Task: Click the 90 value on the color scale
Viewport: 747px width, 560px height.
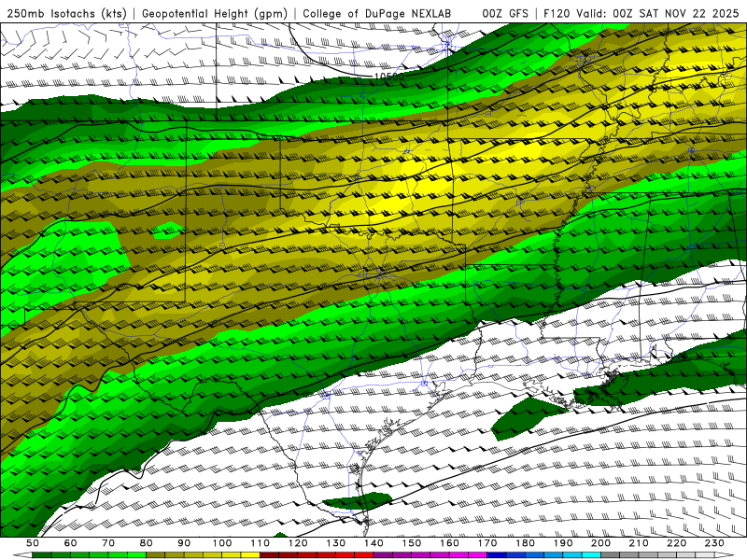Action: 184,543
